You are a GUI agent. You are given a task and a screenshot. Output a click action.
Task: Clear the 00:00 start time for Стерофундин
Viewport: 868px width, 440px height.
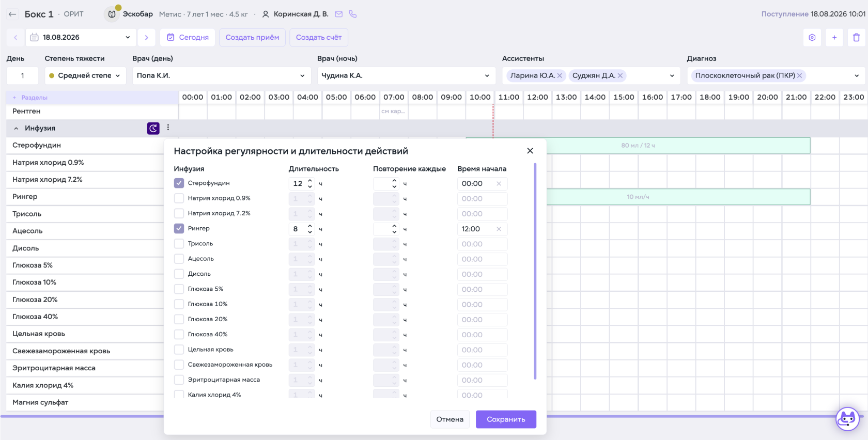pos(499,183)
